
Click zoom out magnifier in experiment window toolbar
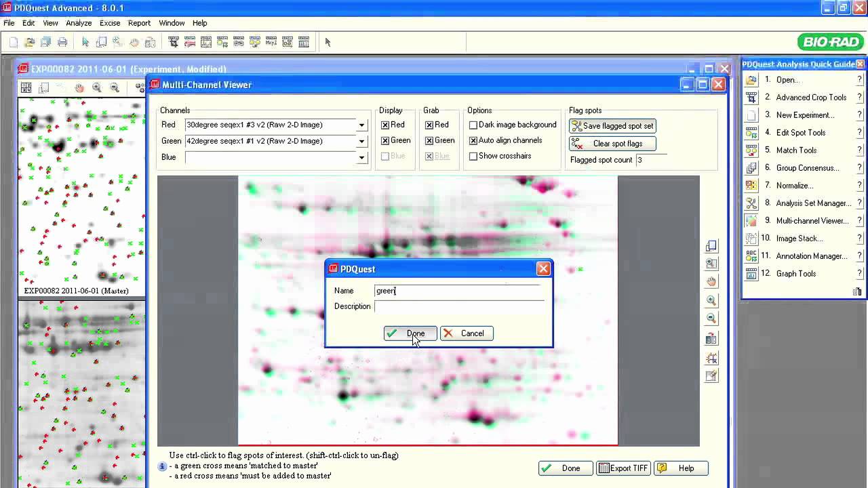(115, 87)
